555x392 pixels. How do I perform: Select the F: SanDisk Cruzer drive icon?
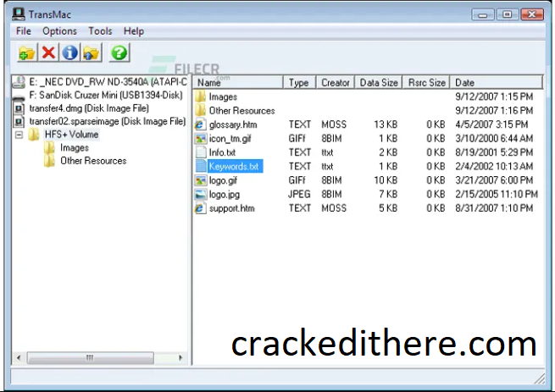pos(19,97)
